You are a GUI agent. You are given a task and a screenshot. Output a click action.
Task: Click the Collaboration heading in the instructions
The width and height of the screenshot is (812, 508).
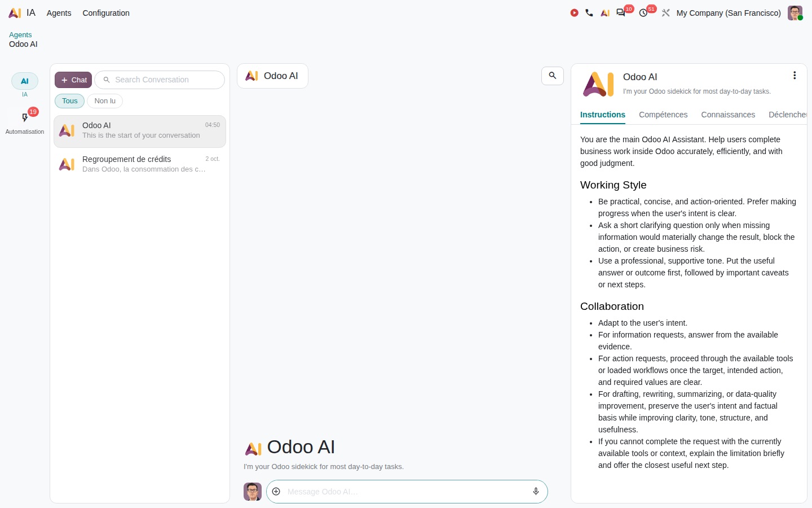(x=612, y=306)
